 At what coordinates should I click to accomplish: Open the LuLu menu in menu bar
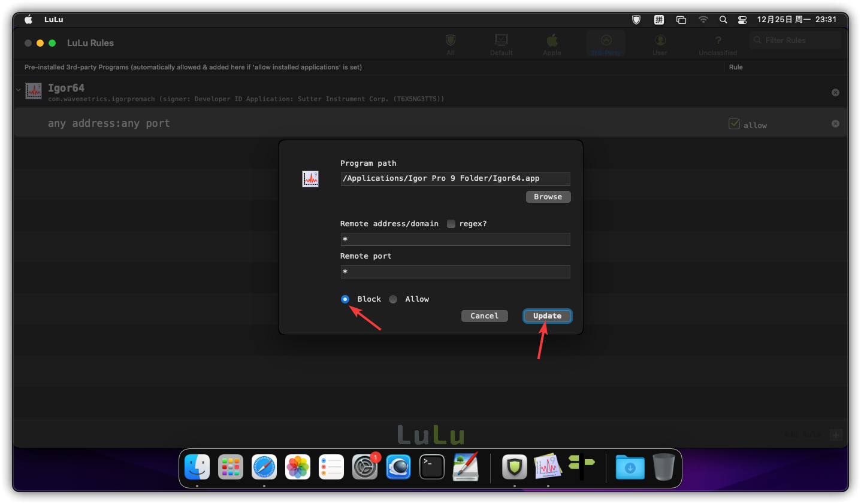pos(53,20)
